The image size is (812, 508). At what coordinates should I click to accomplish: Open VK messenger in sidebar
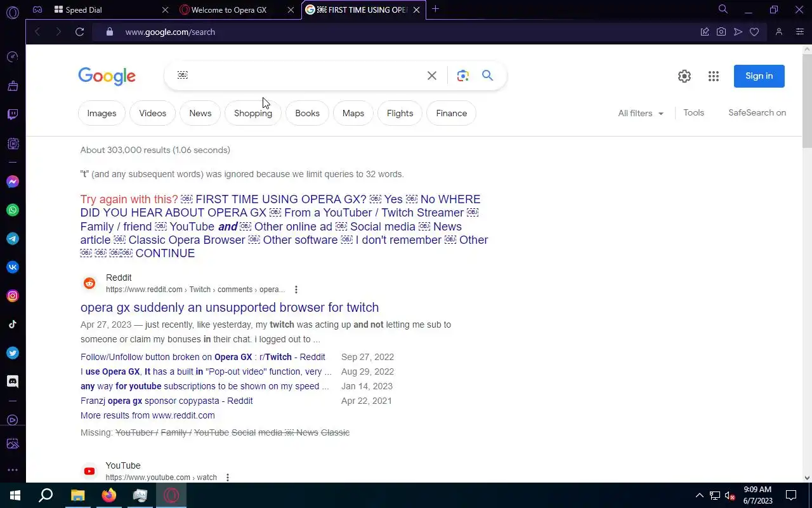tap(13, 267)
